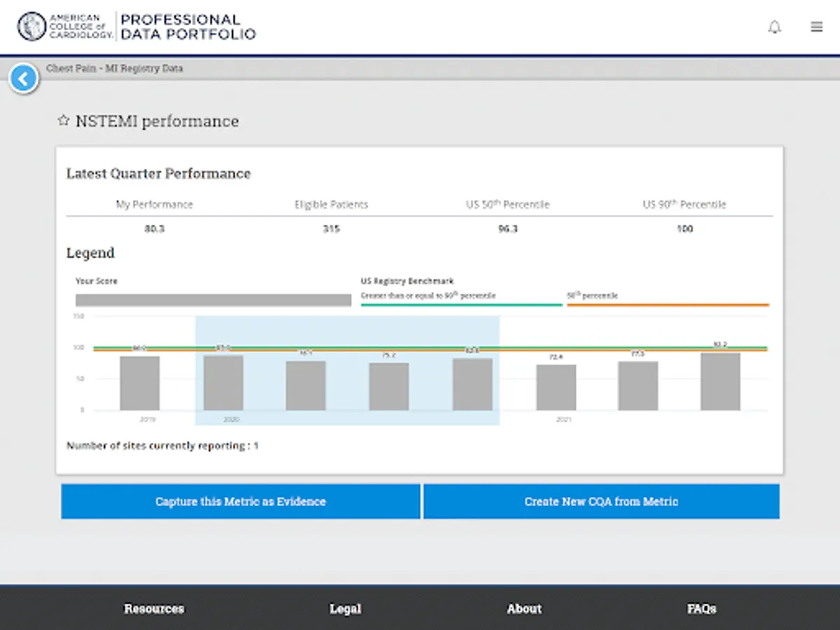Open the Resources footer link
This screenshot has height=630, width=840.
[x=154, y=608]
